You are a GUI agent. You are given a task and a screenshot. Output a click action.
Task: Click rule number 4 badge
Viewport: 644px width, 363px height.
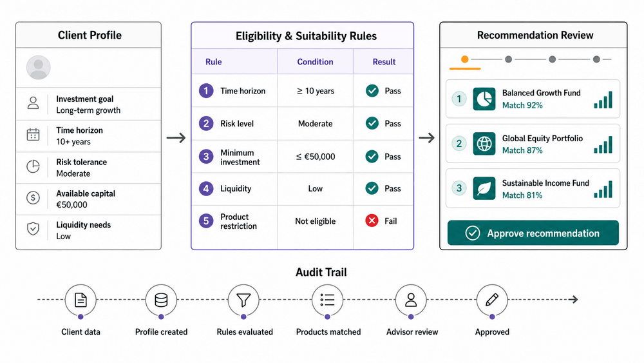click(x=206, y=189)
